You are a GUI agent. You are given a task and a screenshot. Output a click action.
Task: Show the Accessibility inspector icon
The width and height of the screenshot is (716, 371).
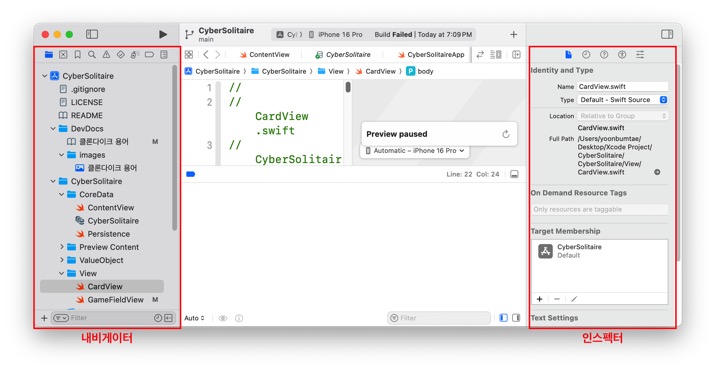pyautogui.click(x=622, y=54)
